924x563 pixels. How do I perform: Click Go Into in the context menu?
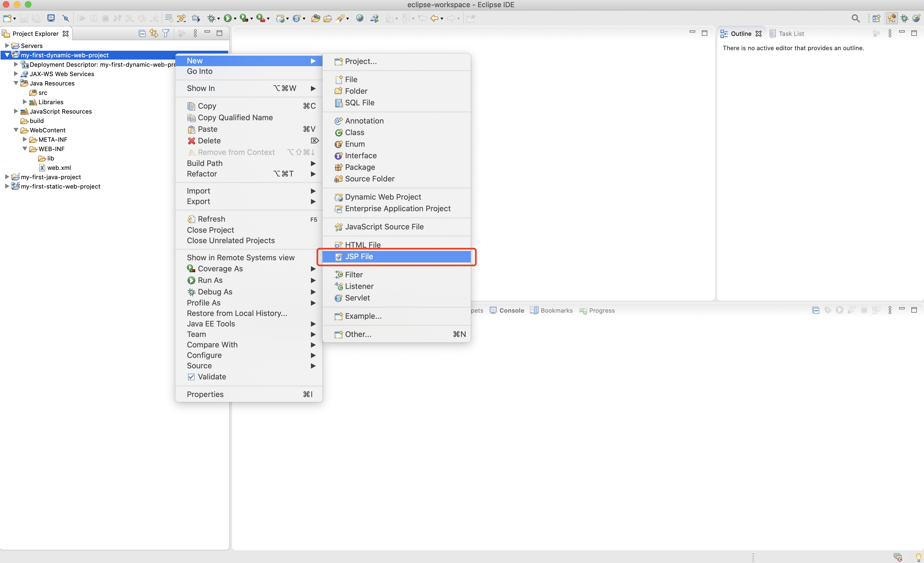pos(249,71)
